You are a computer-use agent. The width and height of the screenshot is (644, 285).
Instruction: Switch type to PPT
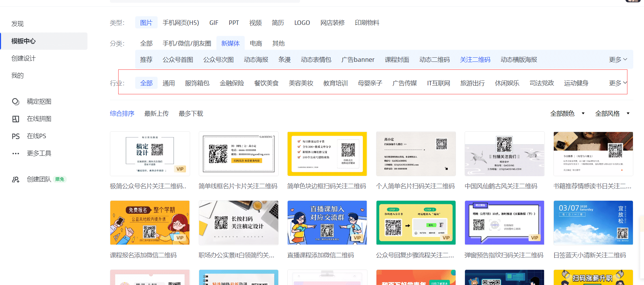[234, 23]
